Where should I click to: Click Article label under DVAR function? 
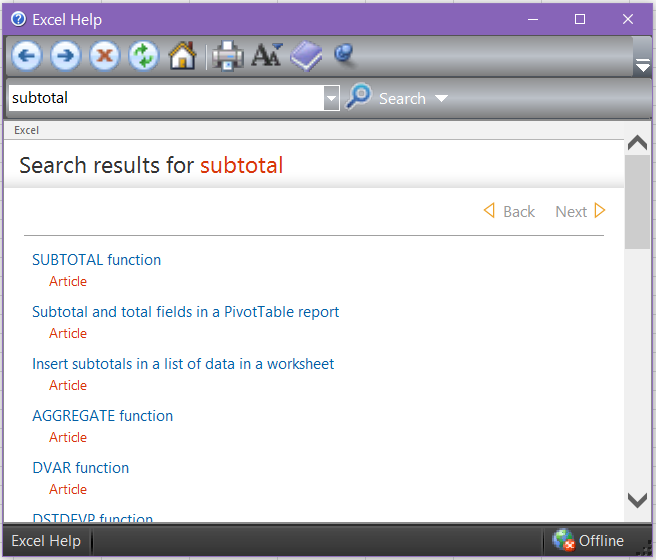(68, 489)
